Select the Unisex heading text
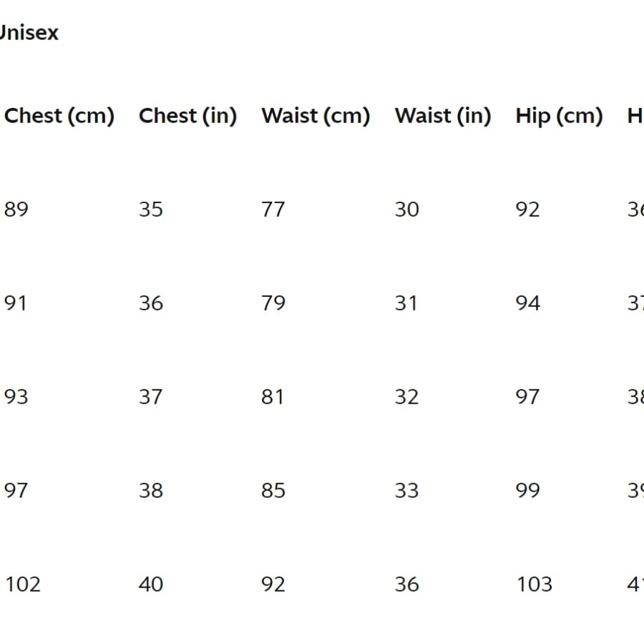Image resolution: width=644 pixels, height=644 pixels. click(x=29, y=32)
